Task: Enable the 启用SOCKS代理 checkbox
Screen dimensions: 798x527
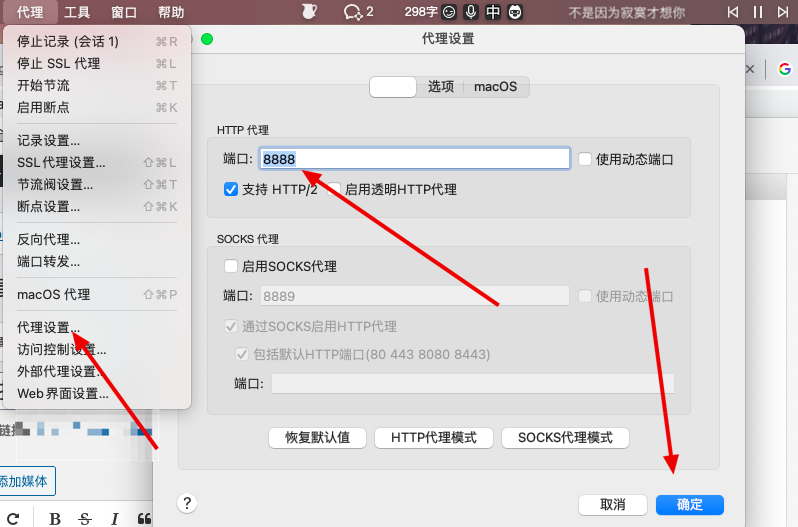Action: [231, 266]
